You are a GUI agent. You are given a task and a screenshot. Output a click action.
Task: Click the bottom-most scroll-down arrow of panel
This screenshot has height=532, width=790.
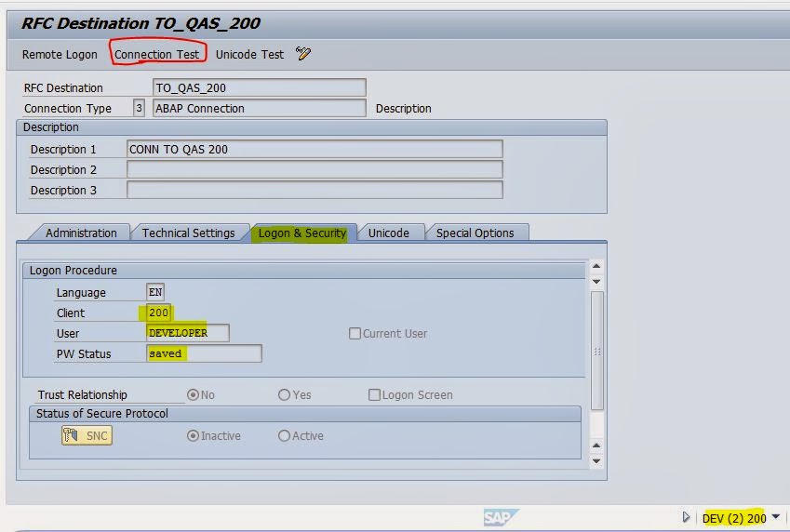pos(596,461)
